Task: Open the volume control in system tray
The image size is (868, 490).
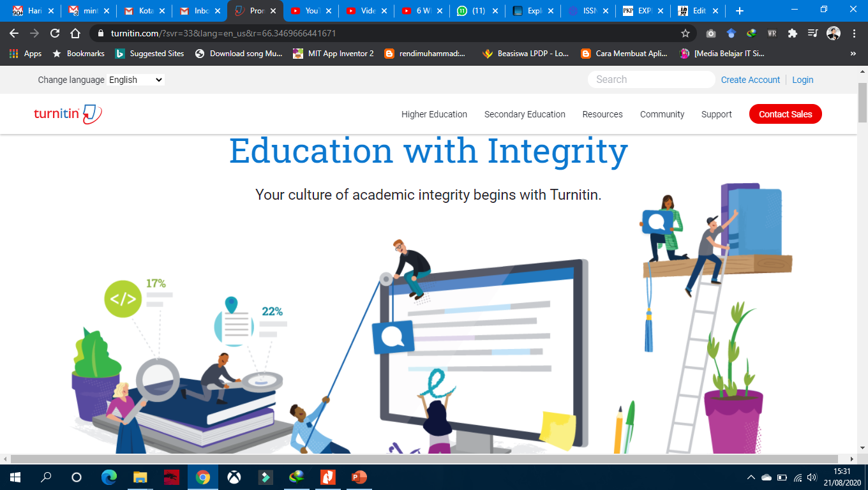Action: click(x=812, y=477)
